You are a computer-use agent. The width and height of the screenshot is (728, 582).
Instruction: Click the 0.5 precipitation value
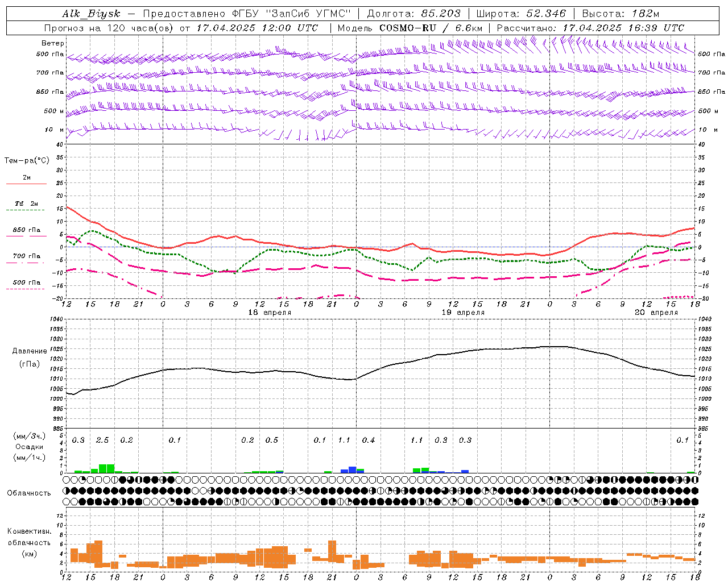point(272,440)
